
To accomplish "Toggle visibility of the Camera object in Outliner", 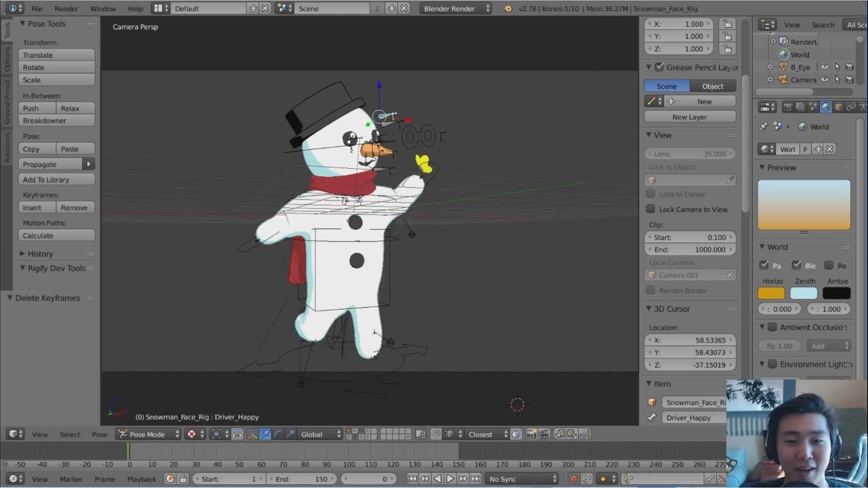I will (825, 79).
